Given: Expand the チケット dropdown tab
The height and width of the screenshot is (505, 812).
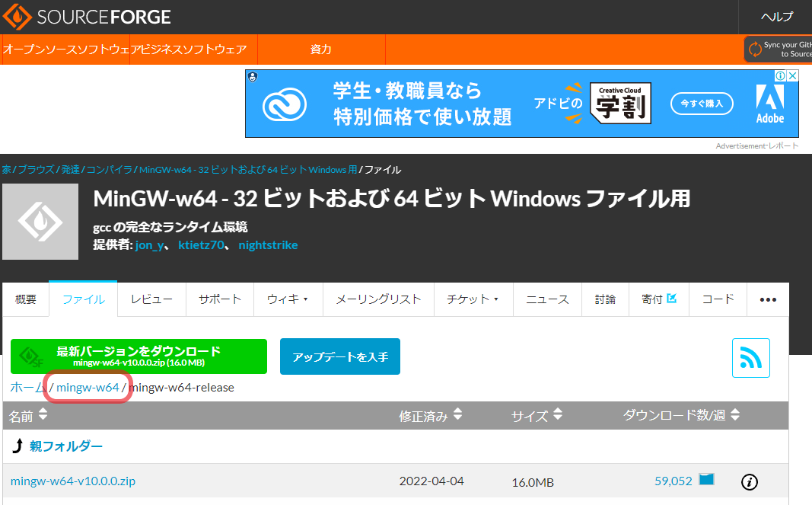Looking at the screenshot, I should [473, 299].
